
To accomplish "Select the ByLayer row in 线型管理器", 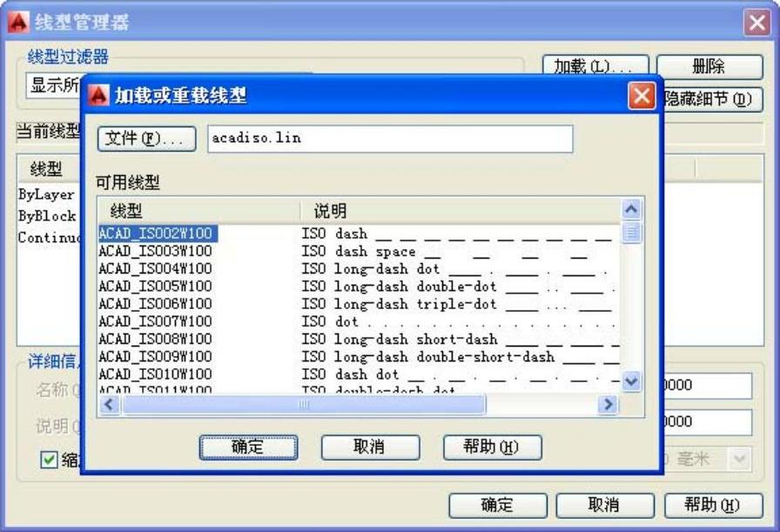I will (x=46, y=194).
